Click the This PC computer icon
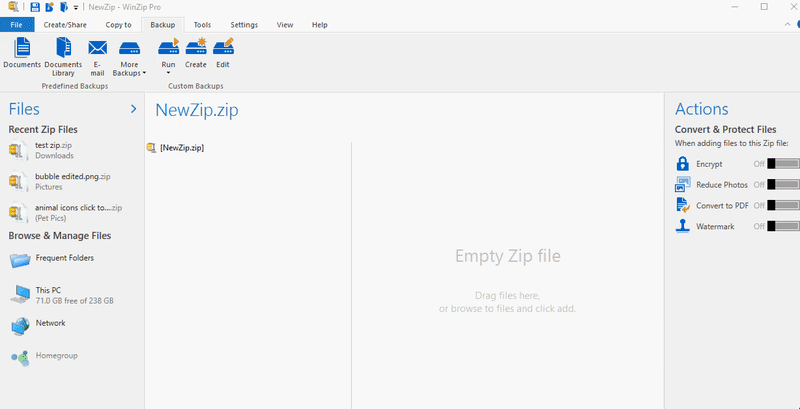 pyautogui.click(x=20, y=295)
